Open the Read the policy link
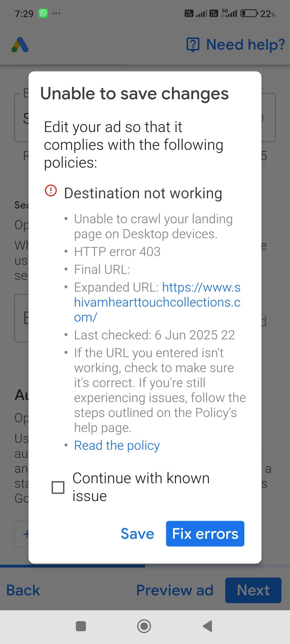Image resolution: width=290 pixels, height=644 pixels. (117, 445)
